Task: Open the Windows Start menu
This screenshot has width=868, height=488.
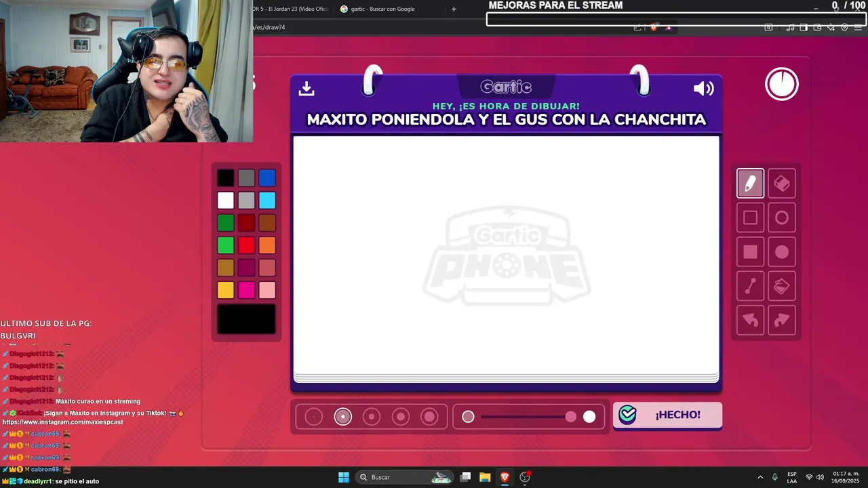Action: coord(344,477)
